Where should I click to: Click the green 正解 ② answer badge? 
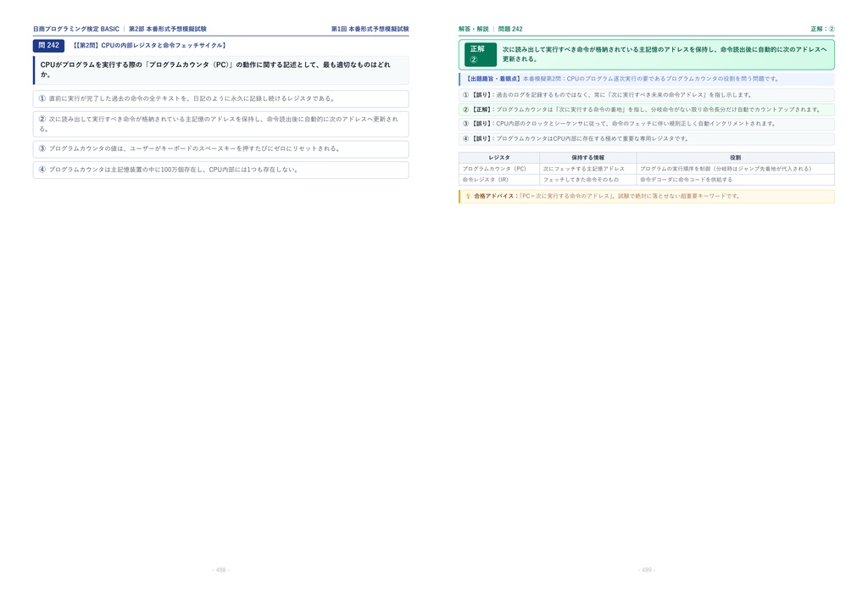coord(480,54)
